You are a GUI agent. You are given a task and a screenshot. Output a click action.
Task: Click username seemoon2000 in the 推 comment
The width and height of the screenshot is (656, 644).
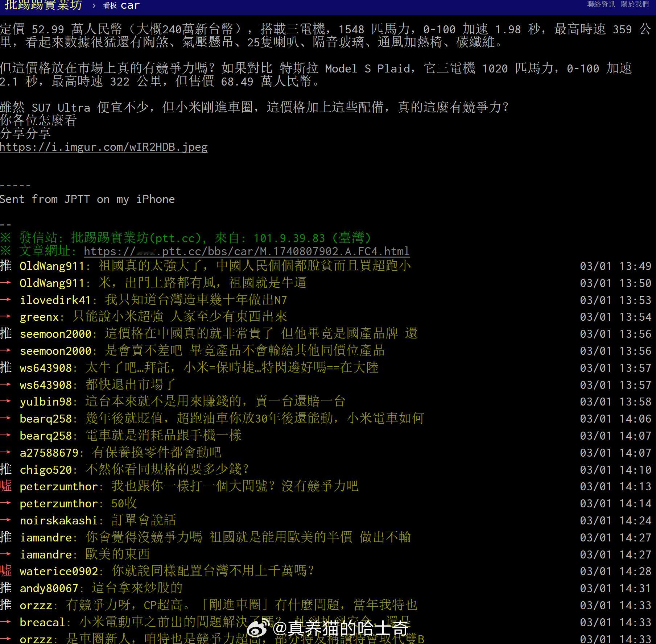tap(55, 334)
